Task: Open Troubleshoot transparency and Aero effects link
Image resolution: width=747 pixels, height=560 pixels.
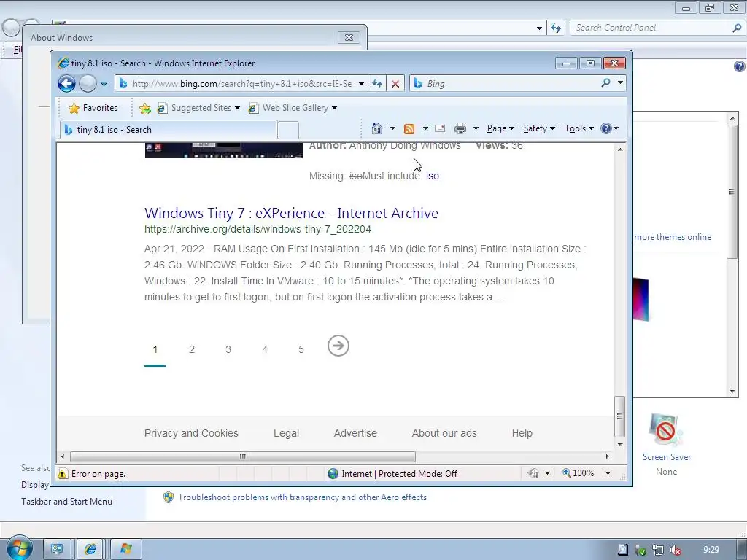Action: 302,497
